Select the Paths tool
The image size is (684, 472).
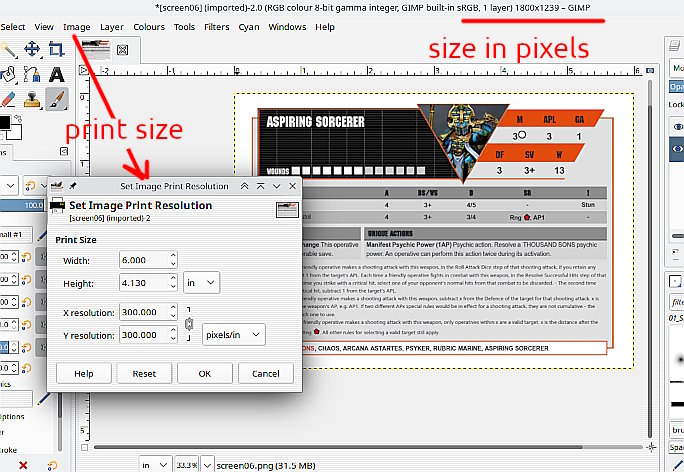coord(32,75)
